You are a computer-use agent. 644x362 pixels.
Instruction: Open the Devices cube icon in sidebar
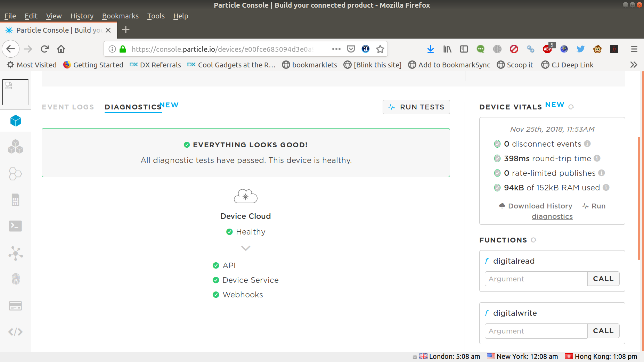pyautogui.click(x=16, y=121)
